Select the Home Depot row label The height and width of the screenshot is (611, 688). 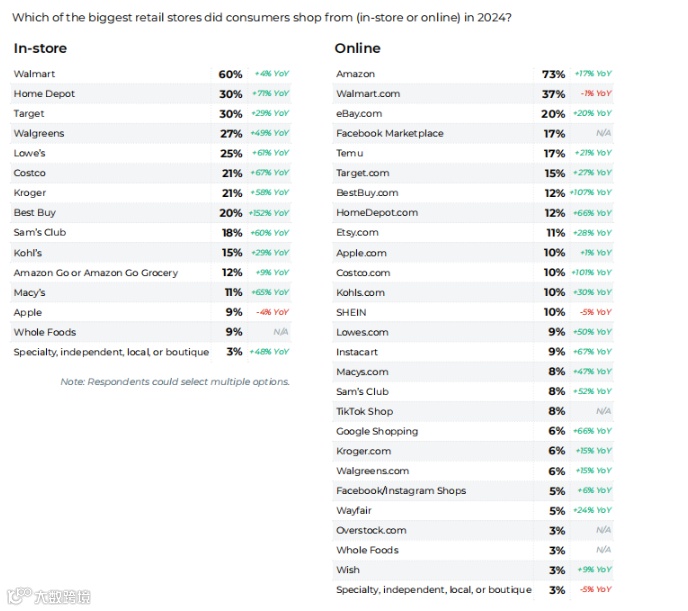pos(44,94)
